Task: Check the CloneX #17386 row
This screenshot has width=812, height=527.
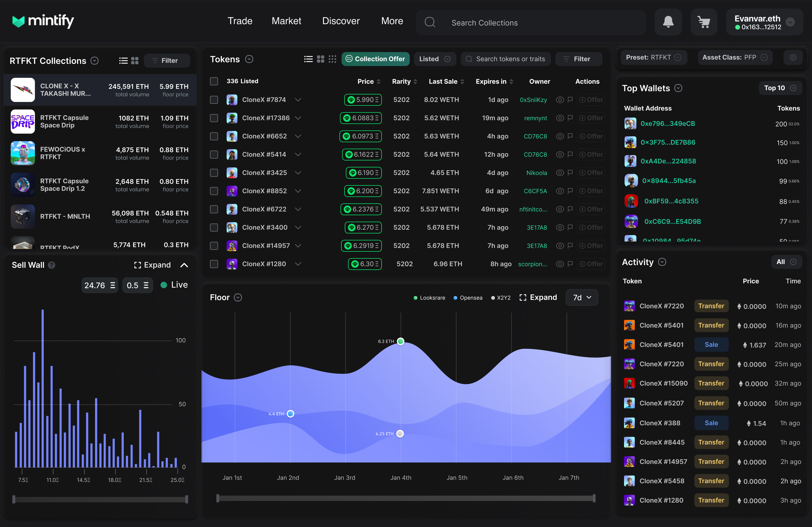Action: tap(214, 118)
